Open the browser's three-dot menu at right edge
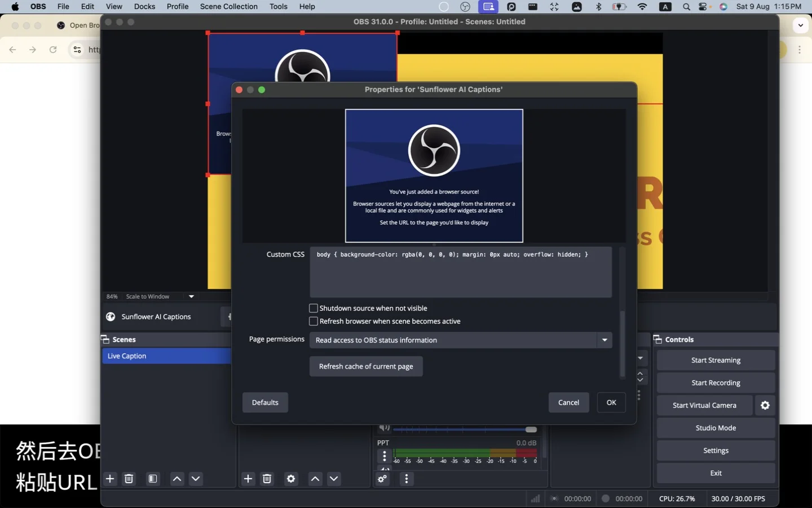812x508 pixels. click(800, 50)
